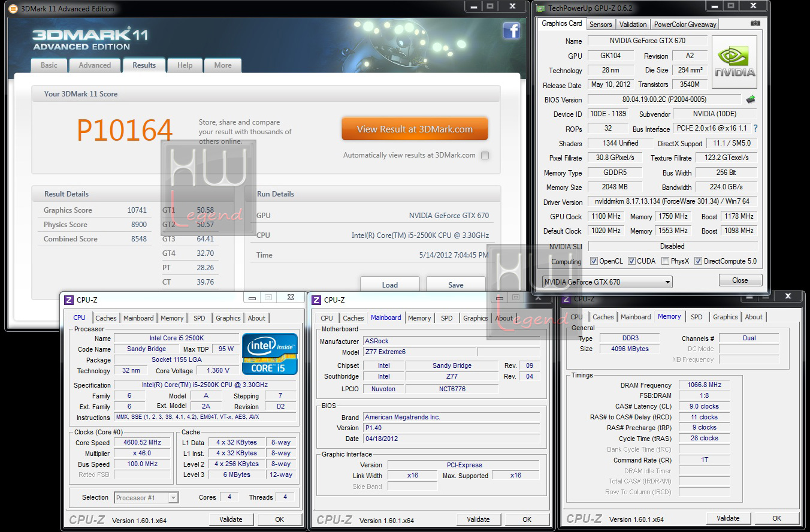
Task: Open the SPD tab in the CPU-Z Memory window
Action: (696, 317)
